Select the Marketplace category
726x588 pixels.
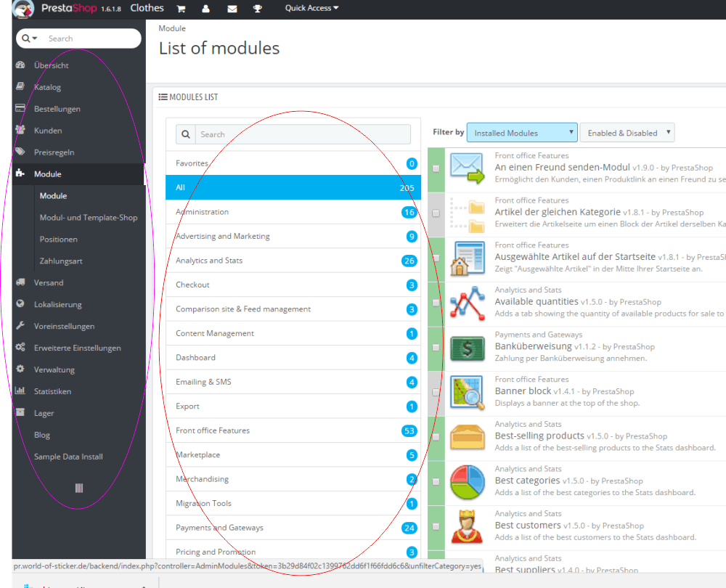(x=293, y=454)
